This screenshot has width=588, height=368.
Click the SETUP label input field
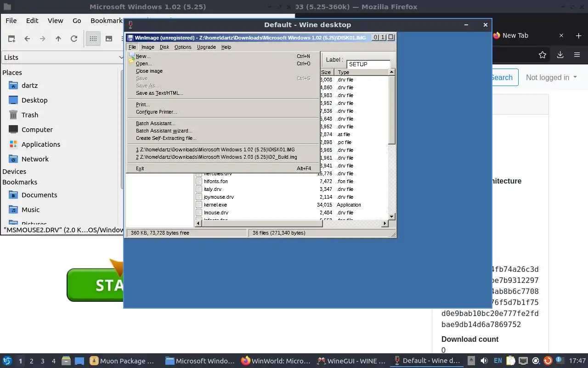click(368, 64)
